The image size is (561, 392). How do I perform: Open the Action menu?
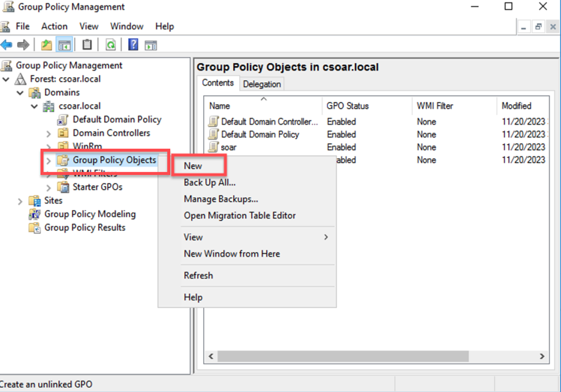coord(54,26)
